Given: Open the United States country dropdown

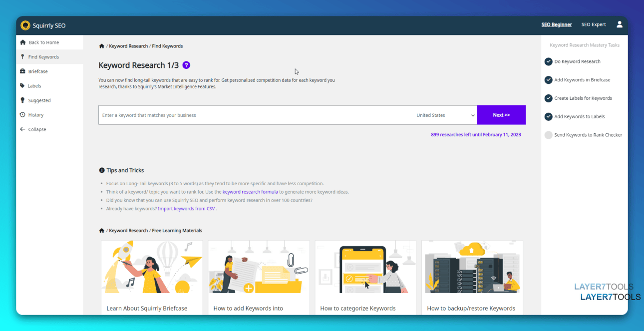Looking at the screenshot, I should [x=445, y=115].
